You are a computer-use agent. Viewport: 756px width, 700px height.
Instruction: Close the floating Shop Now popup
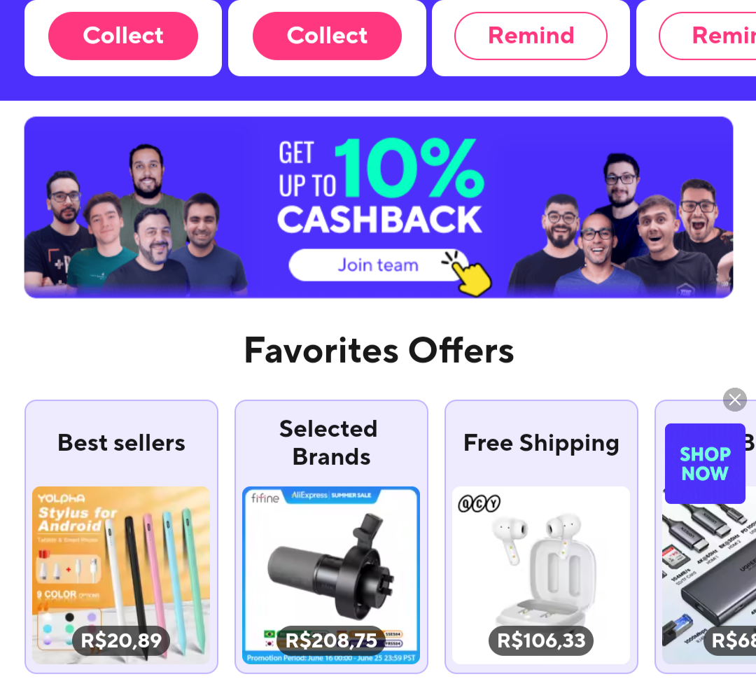coord(735,400)
